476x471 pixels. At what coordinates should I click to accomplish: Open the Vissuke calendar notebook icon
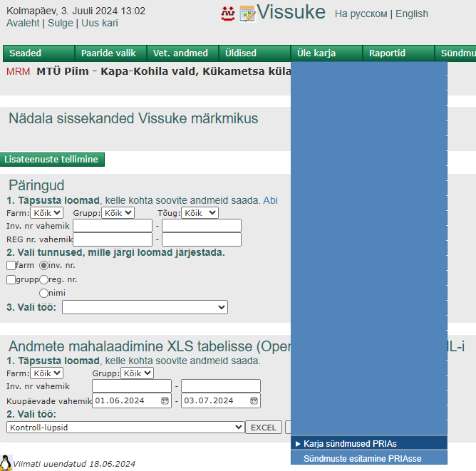click(248, 14)
